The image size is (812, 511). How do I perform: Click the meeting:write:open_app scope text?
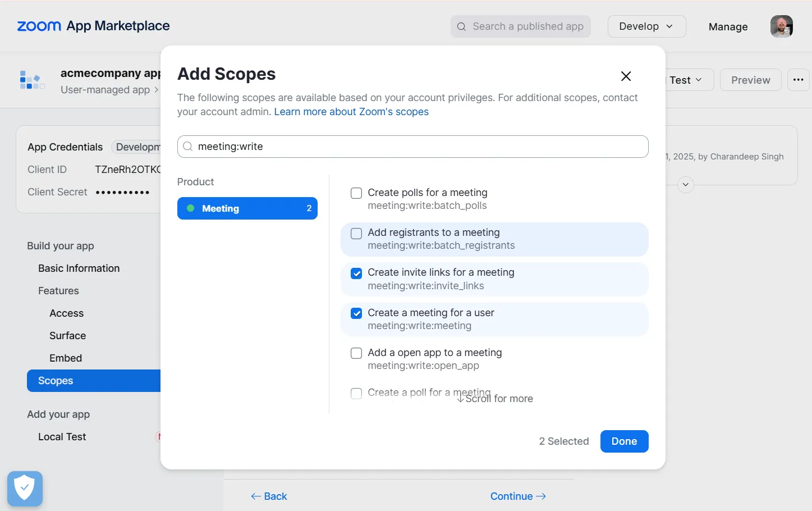423,366
